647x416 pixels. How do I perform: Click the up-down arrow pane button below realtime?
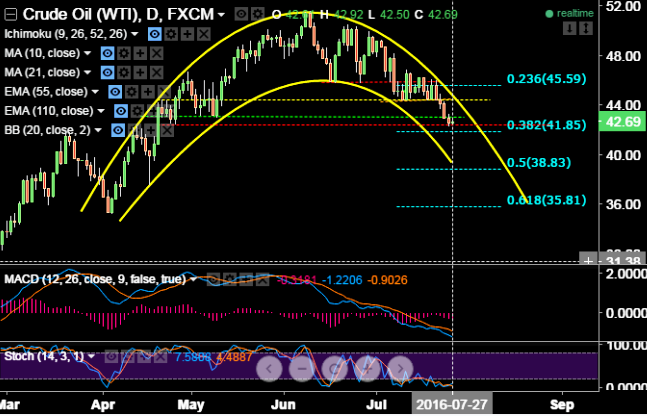(x=586, y=28)
